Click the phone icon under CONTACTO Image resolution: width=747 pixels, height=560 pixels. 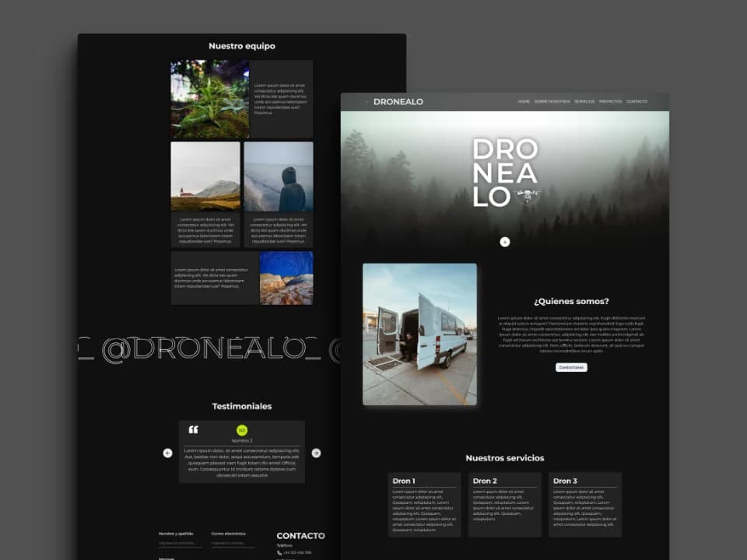tap(279, 553)
